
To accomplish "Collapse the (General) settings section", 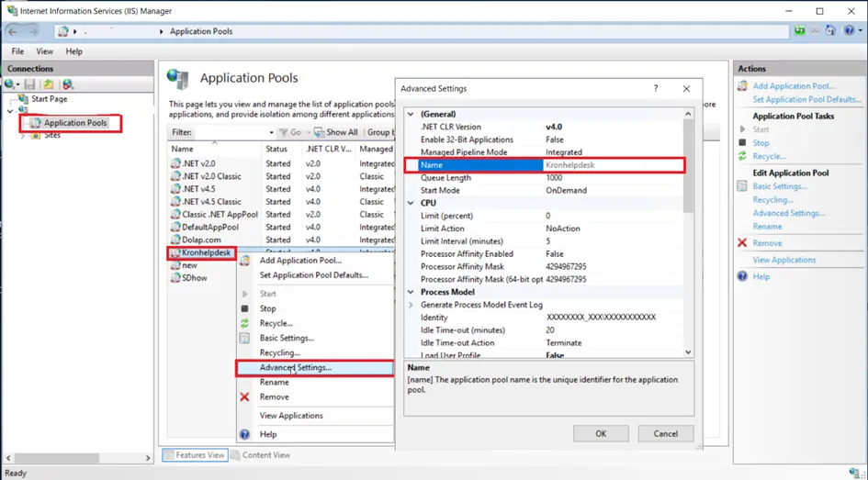I will 411,114.
